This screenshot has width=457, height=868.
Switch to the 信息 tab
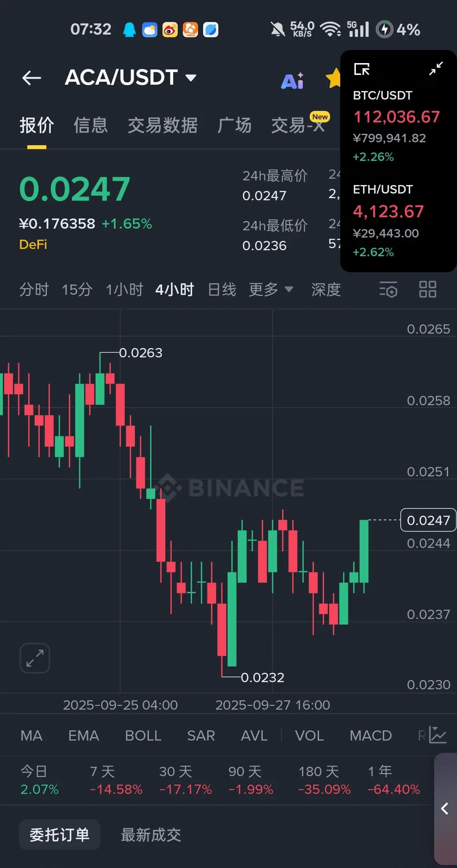[x=91, y=125]
